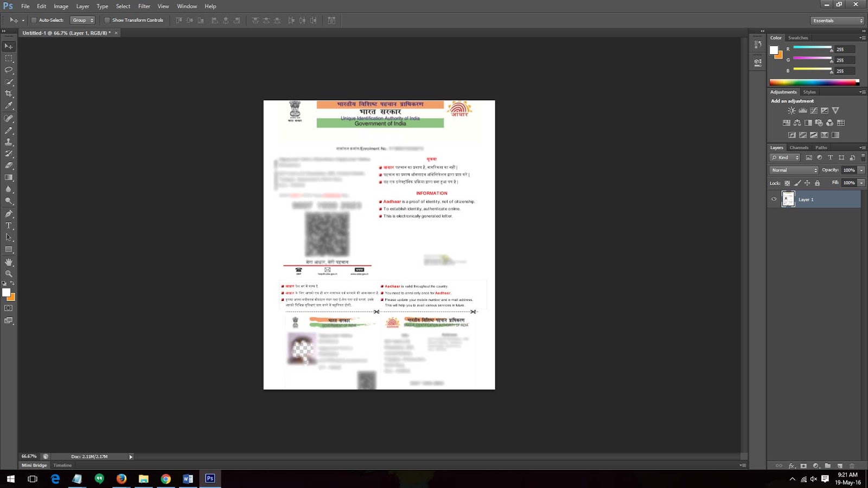The image size is (868, 488).
Task: Select the Spot Healing Brush tool
Action: pos(9,118)
